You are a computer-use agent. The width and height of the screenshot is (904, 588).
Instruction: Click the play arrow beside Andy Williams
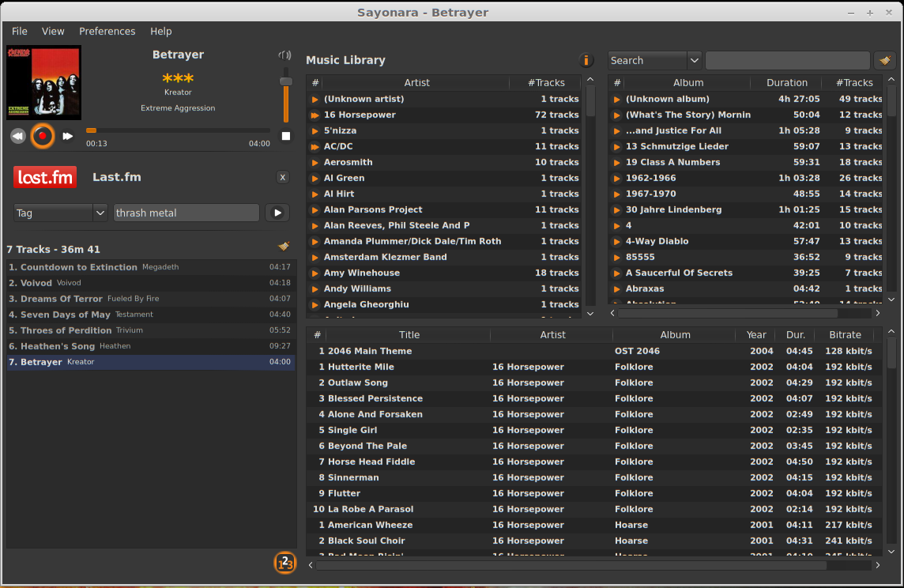point(315,288)
